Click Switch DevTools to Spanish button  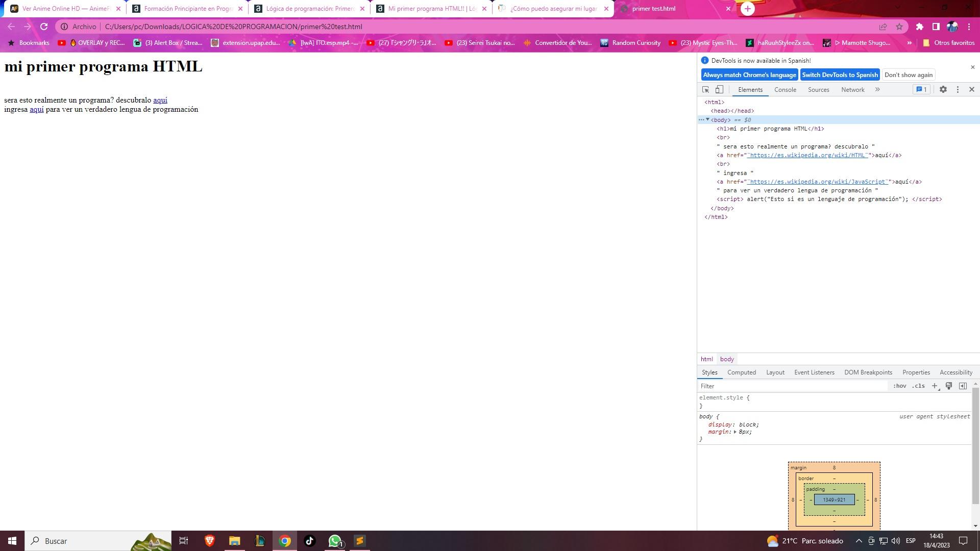coord(840,75)
